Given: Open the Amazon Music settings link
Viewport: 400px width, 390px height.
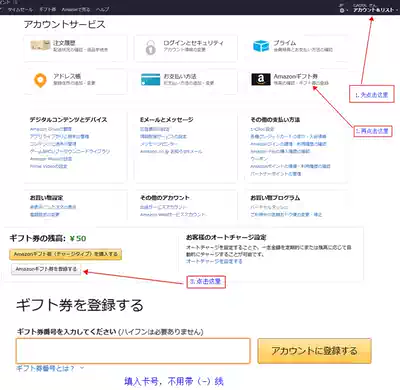Looking at the screenshot, I should [51, 159].
